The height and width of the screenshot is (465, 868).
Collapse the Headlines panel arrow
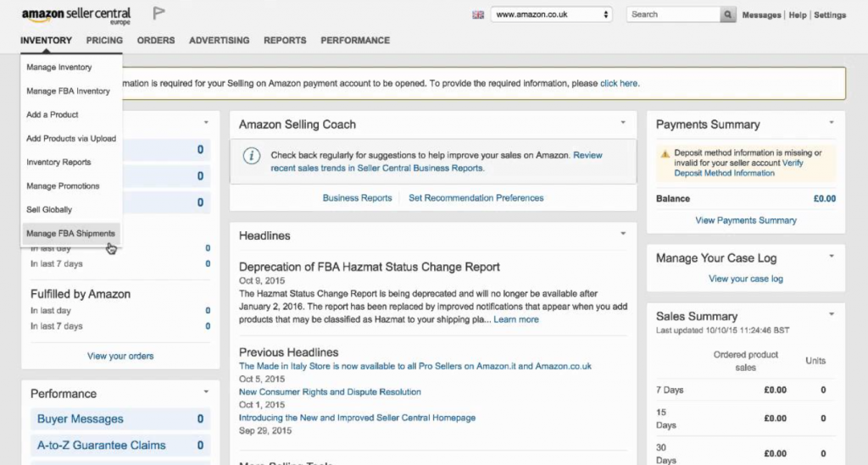[623, 234]
